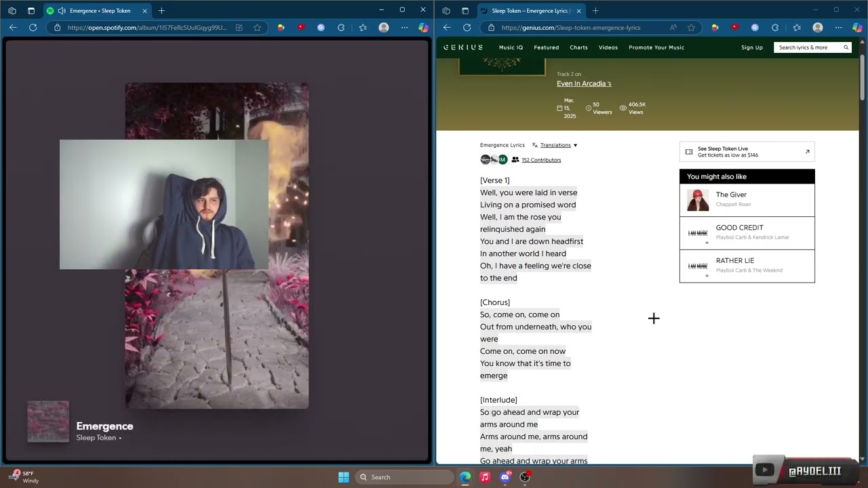Screen dimensions: 868x488
Task: Close the Genius lyrics tab
Action: coord(579,11)
